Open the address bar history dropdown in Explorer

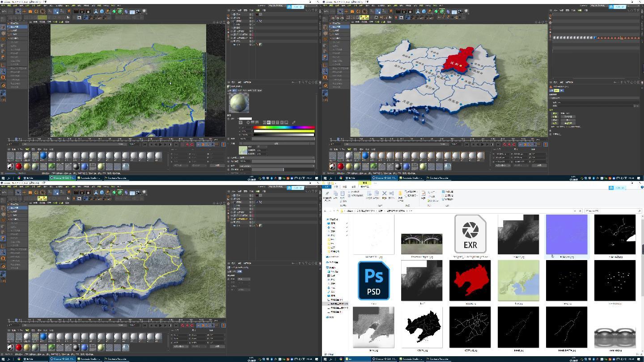575,211
